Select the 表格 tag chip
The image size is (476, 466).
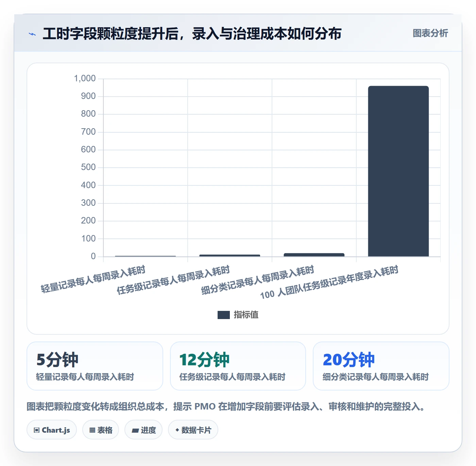point(101,430)
